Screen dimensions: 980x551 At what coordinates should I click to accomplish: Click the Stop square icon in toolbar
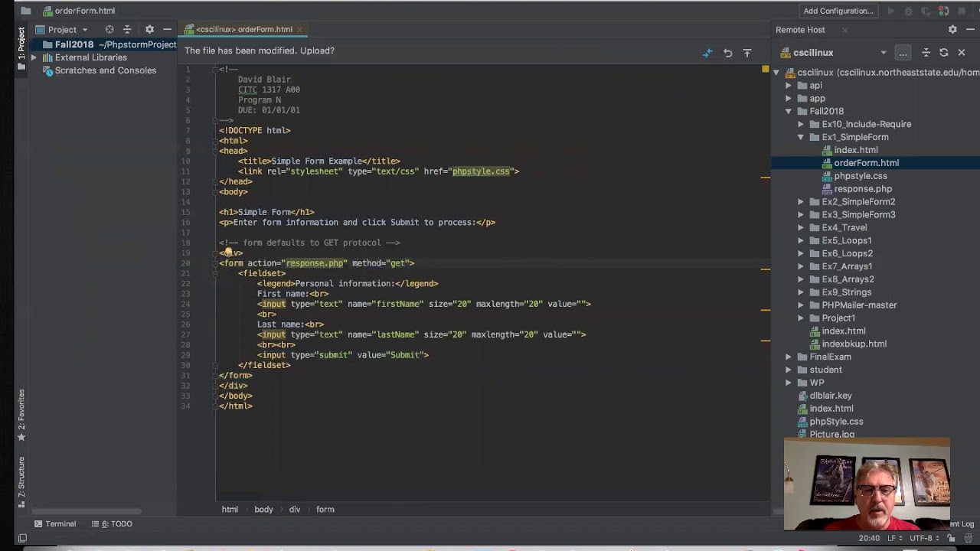click(x=962, y=11)
